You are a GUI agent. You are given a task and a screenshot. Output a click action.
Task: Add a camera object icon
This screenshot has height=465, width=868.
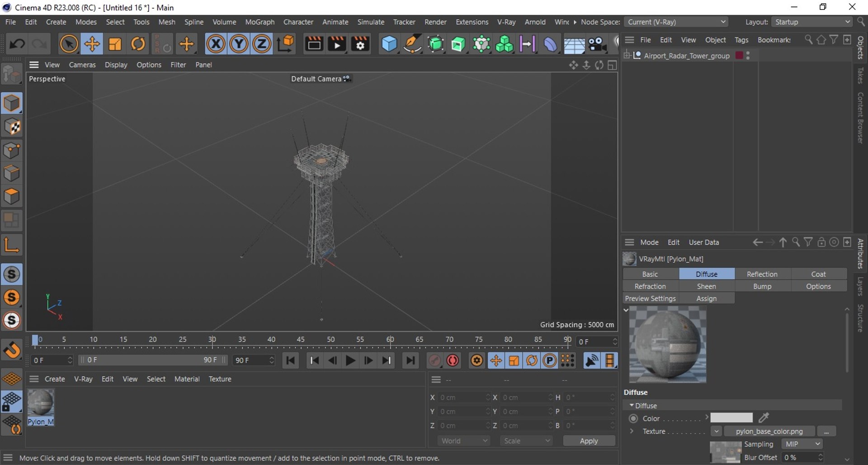click(597, 44)
